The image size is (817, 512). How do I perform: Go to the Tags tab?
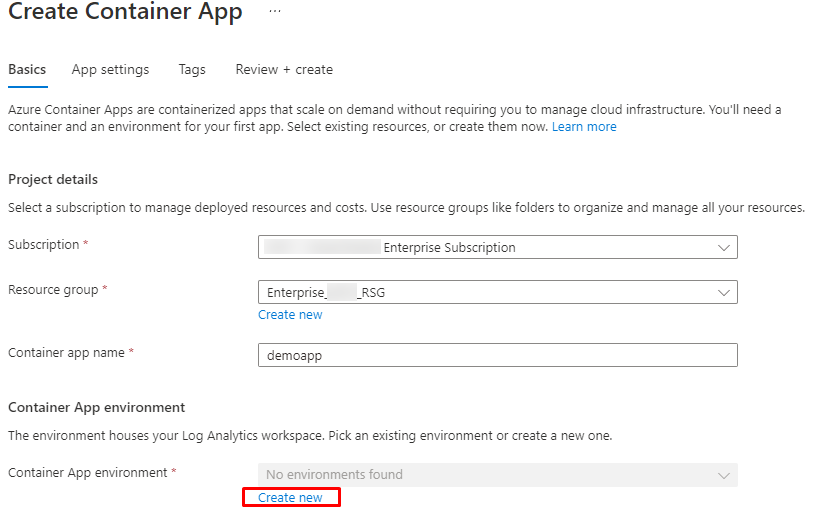tap(192, 69)
